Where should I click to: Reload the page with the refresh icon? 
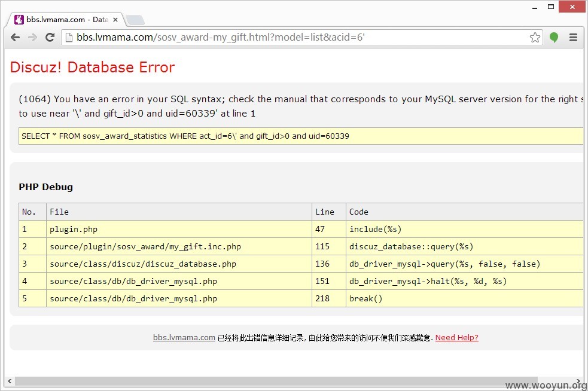pos(50,37)
